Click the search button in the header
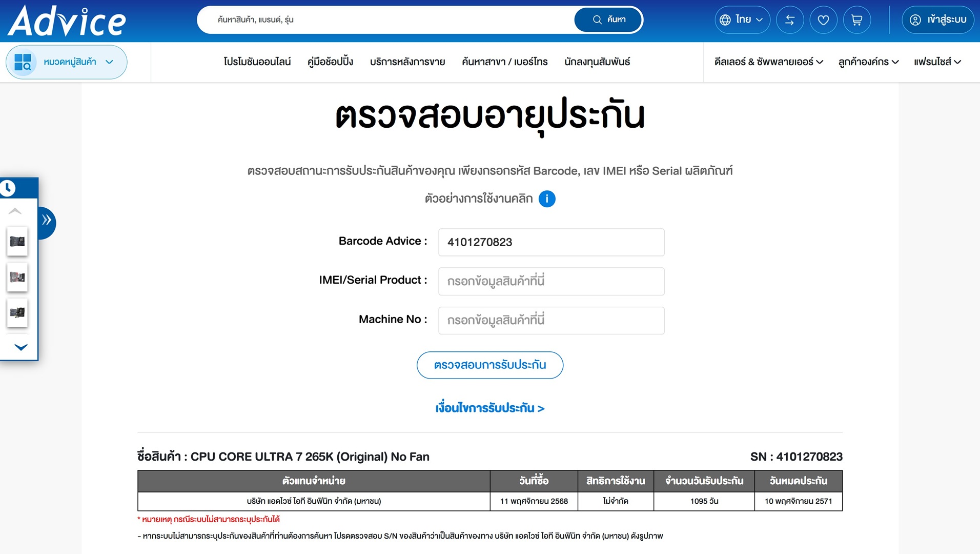 [x=608, y=20]
